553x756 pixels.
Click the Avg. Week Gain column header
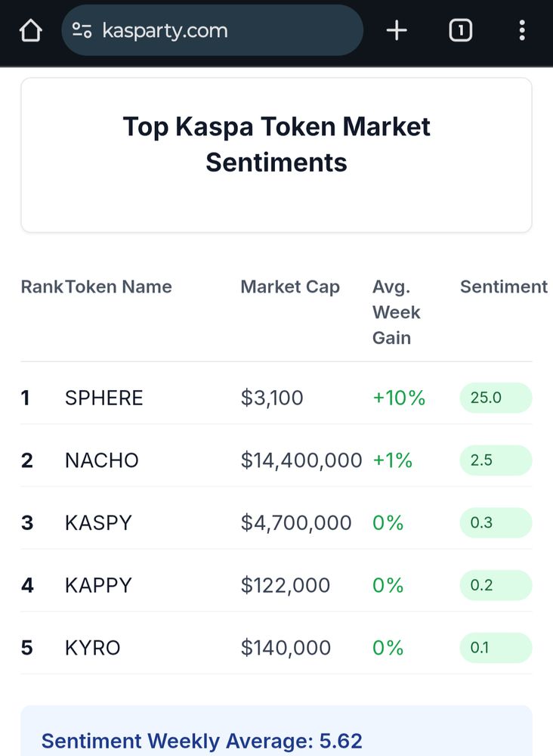point(397,312)
